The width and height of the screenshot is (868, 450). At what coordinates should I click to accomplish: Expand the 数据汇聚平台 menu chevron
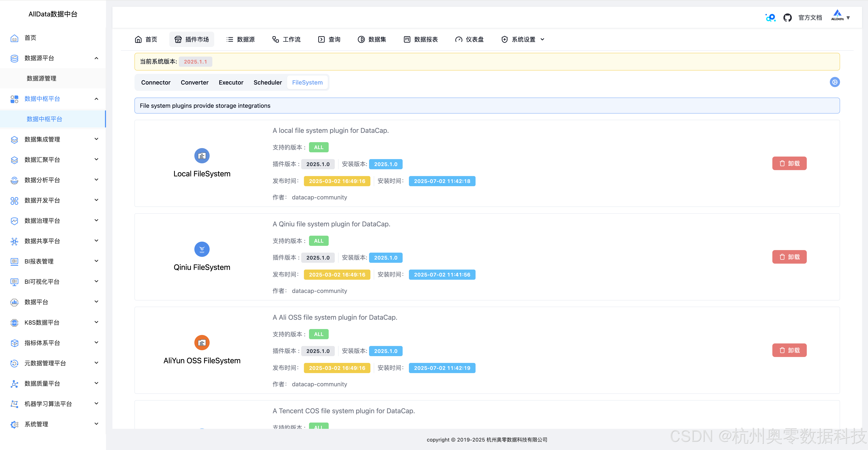point(96,159)
